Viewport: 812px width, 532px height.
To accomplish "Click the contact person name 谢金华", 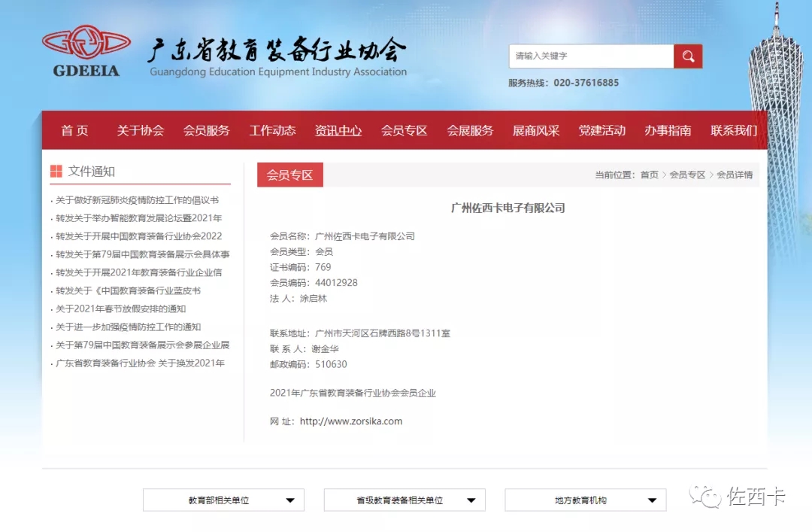I will tap(325, 349).
